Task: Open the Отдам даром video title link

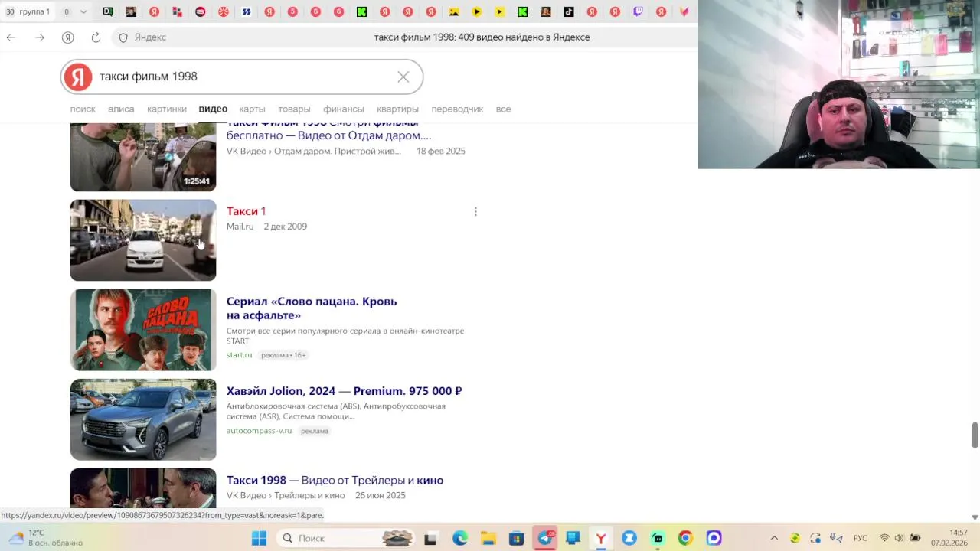Action: [x=328, y=130]
